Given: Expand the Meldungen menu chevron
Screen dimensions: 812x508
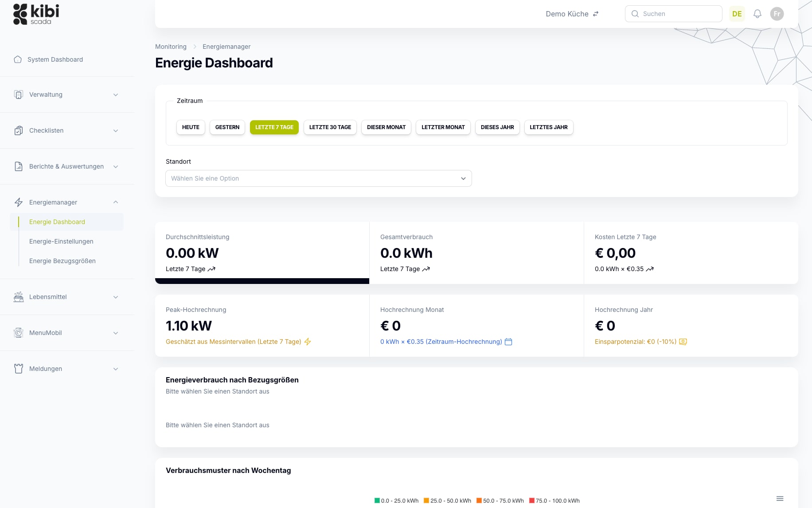Looking at the screenshot, I should pos(116,369).
